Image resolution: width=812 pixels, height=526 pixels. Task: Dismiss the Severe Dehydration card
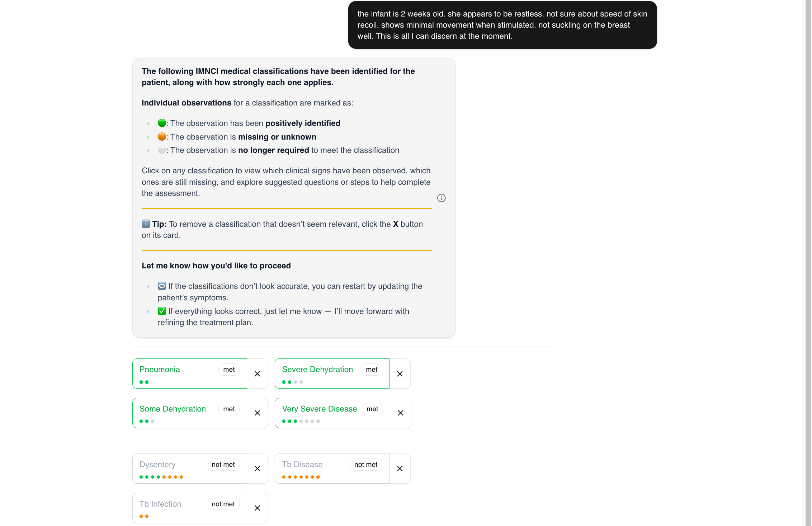tap(400, 374)
